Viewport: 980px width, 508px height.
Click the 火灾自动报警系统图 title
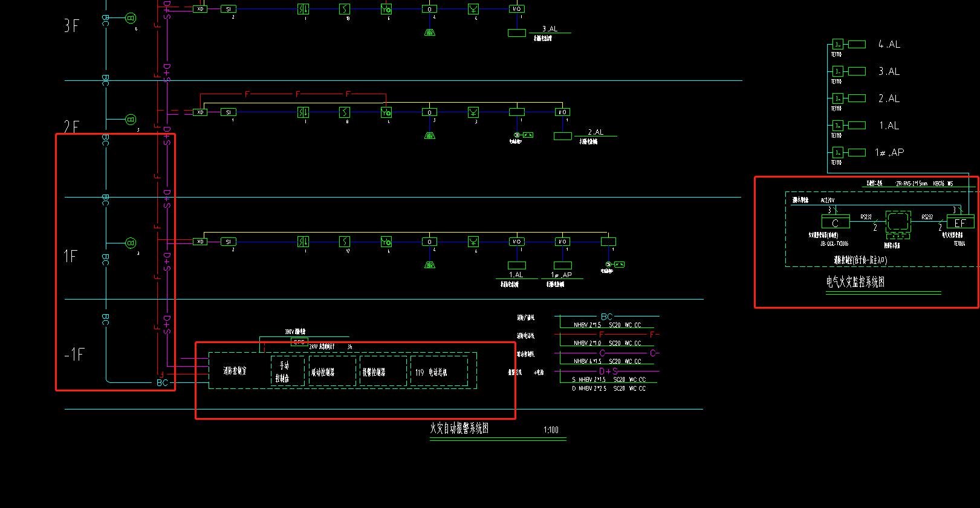[459, 428]
